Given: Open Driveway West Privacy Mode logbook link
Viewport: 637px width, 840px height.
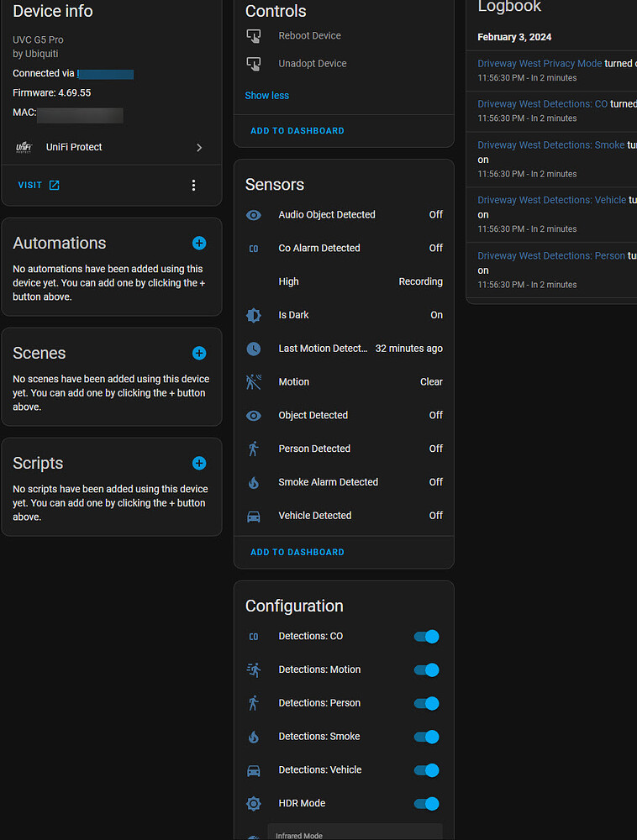Looking at the screenshot, I should point(540,64).
